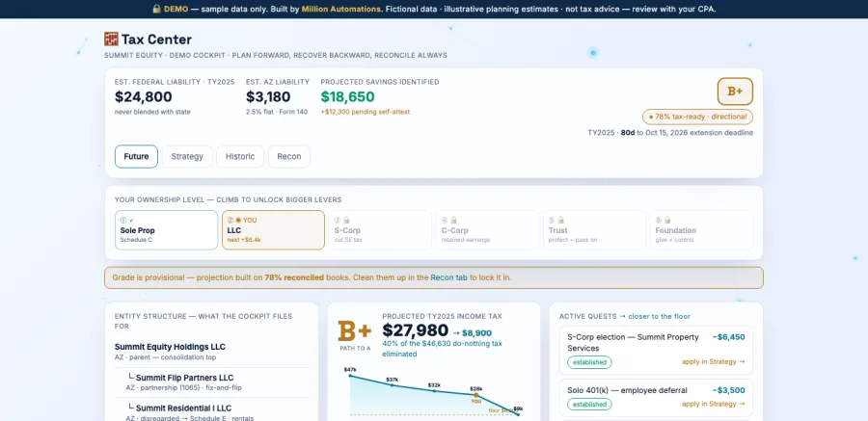Switch to the Strategy tab
The image size is (868, 421).
[x=187, y=157]
